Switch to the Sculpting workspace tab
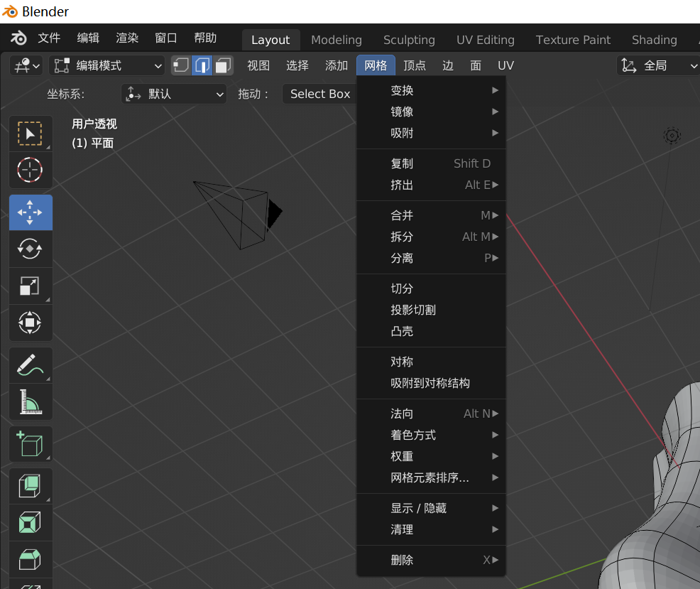The height and width of the screenshot is (589, 700). click(x=409, y=40)
